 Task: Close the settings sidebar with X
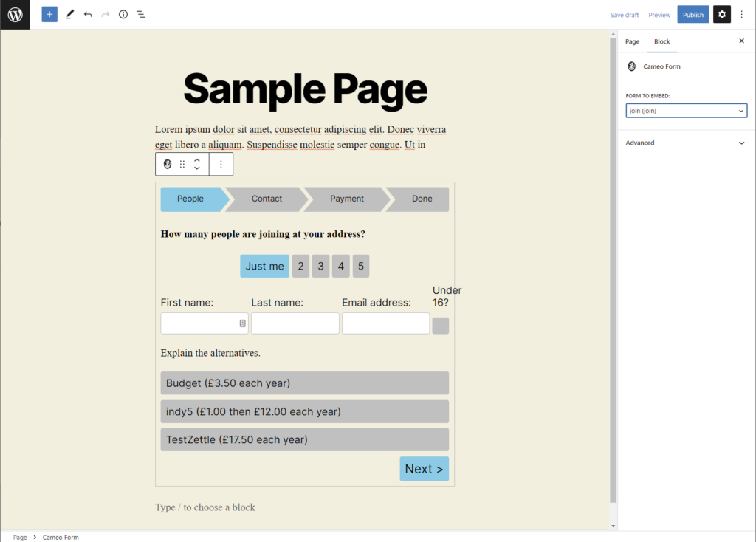click(x=741, y=41)
